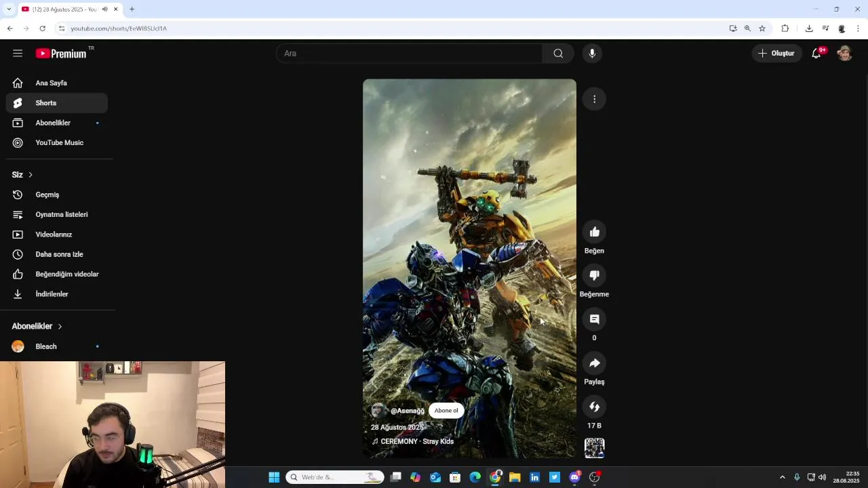Open site information icon in address bar
Viewport: 868px width, 488px height.
coord(61,28)
